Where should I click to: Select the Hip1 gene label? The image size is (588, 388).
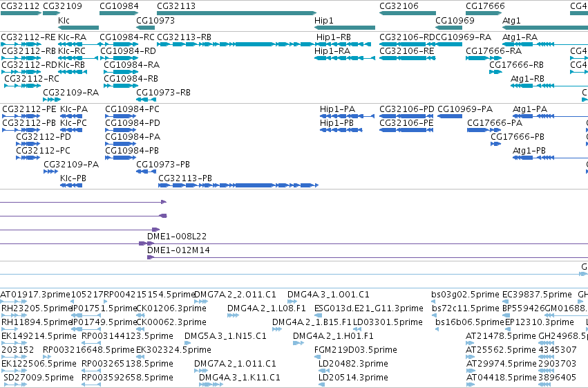pyautogui.click(x=323, y=21)
